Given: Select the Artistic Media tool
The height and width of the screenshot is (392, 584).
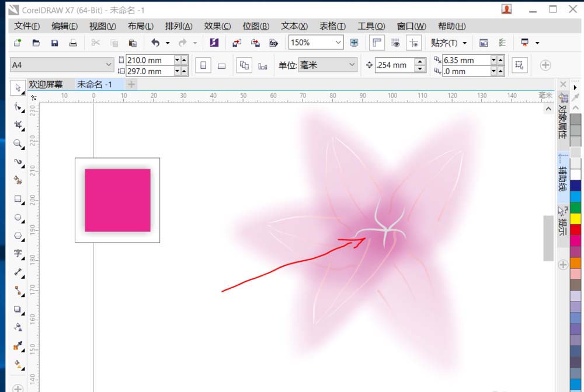Looking at the screenshot, I should [18, 180].
